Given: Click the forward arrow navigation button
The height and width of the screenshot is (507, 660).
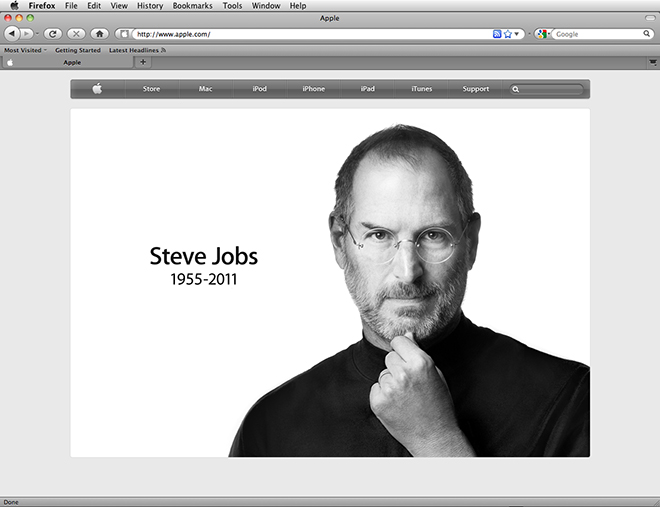Looking at the screenshot, I should [x=26, y=34].
